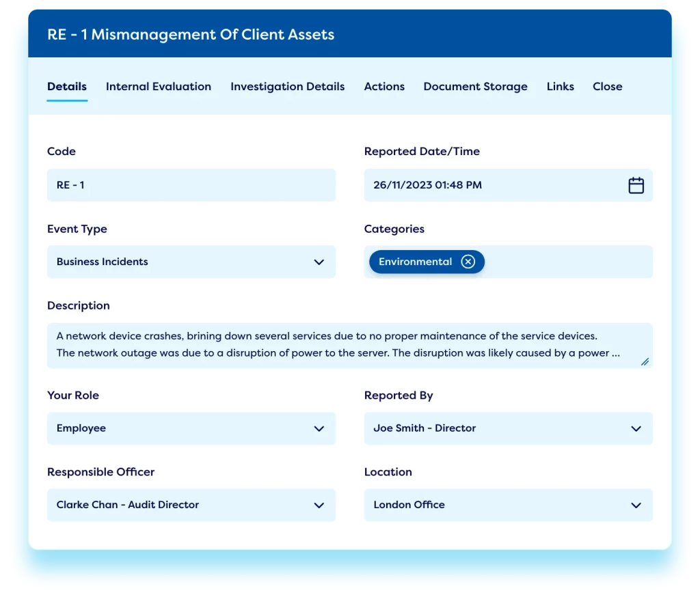Viewport: 700px width, 597px height.
Task: Switch to the Actions tab
Action: point(384,86)
